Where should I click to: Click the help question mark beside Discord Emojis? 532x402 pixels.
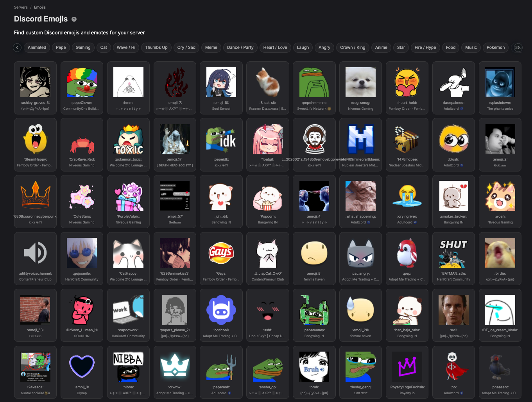tap(74, 19)
